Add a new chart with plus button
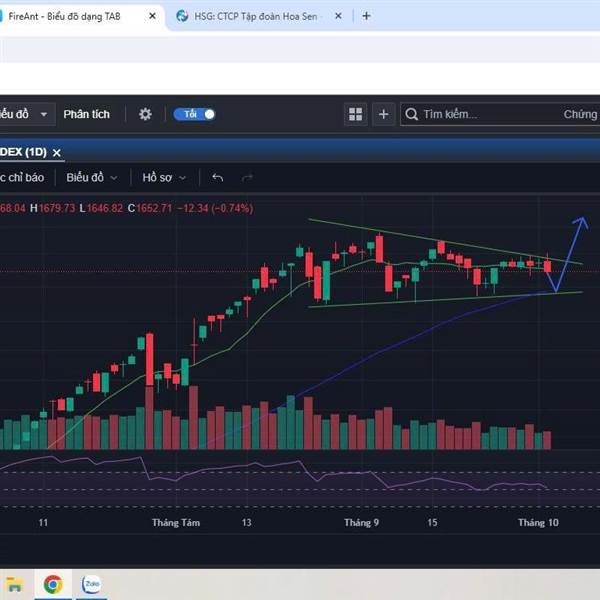 click(383, 114)
